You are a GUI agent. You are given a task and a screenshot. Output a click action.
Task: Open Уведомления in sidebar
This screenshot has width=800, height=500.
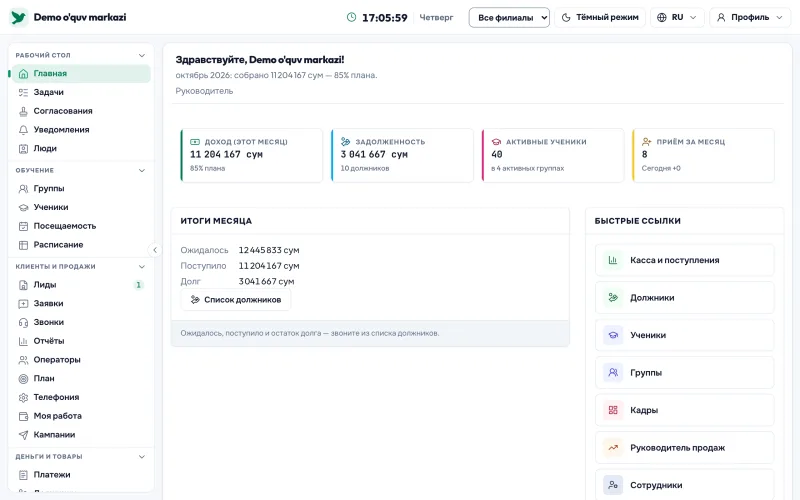tap(81, 130)
